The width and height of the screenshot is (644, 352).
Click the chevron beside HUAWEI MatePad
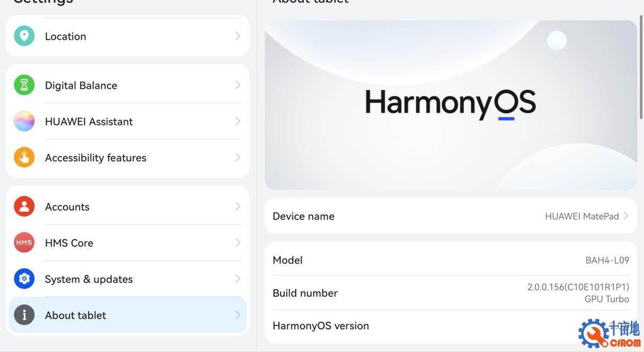point(626,216)
